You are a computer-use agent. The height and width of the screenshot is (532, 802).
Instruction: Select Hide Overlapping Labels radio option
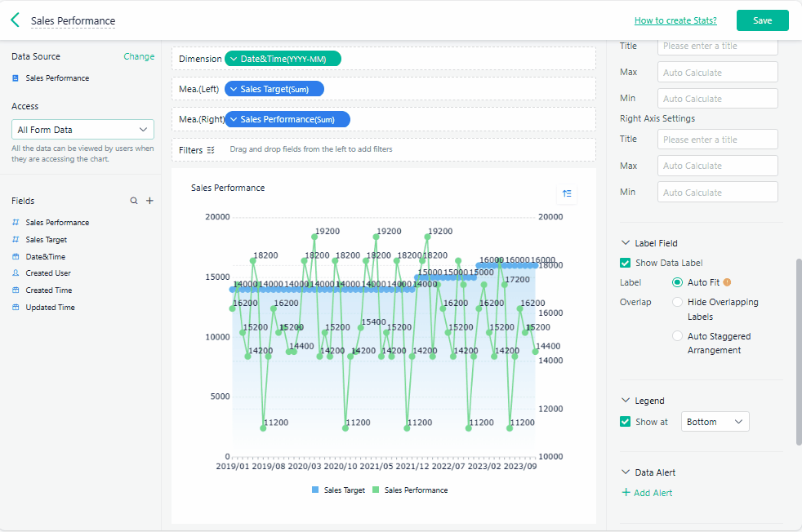(677, 302)
